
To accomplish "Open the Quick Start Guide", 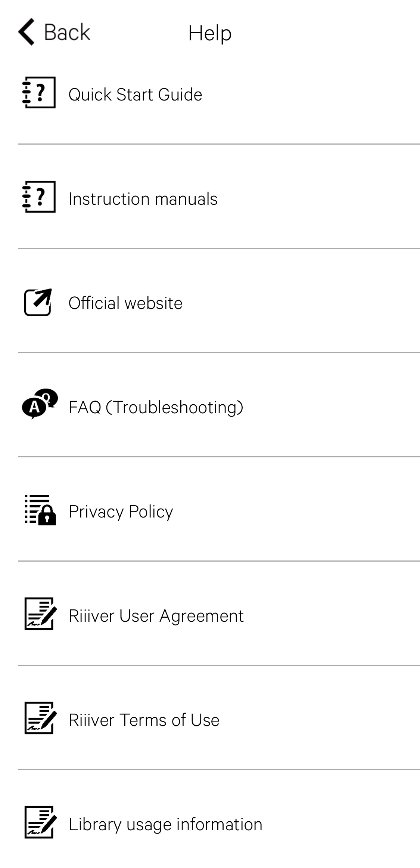I will tap(135, 95).
